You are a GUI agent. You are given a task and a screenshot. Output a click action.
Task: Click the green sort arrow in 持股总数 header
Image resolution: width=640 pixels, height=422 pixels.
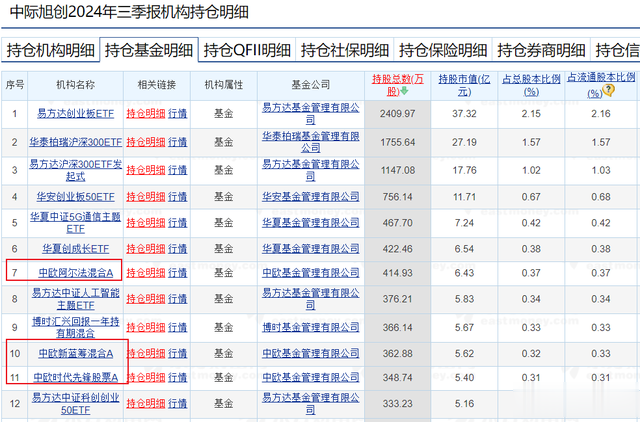[404, 91]
